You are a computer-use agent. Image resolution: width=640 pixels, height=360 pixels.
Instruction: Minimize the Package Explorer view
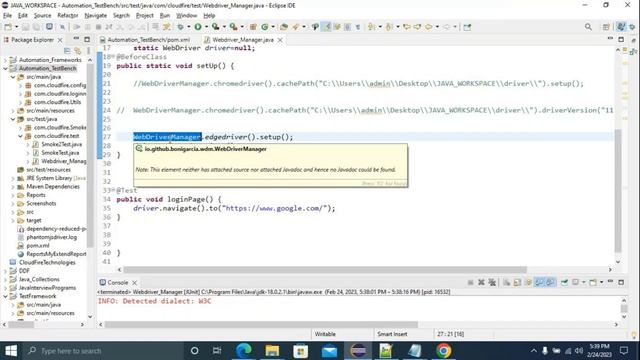[x=76, y=39]
